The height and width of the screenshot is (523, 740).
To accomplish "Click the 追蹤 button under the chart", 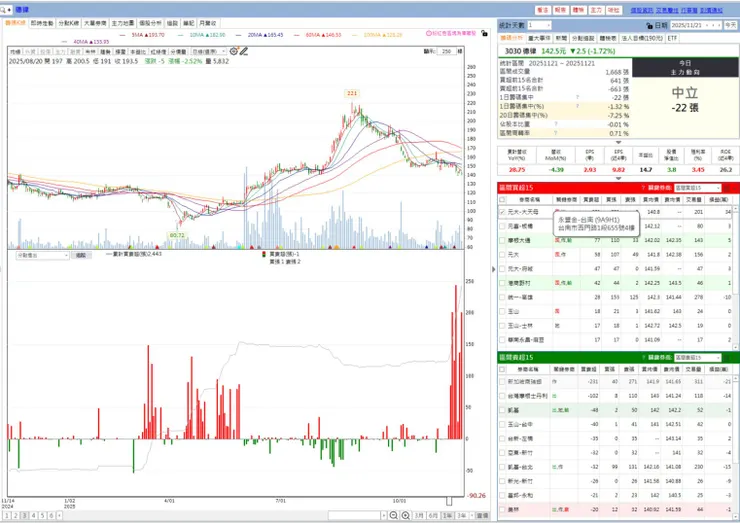I will [x=81, y=255].
